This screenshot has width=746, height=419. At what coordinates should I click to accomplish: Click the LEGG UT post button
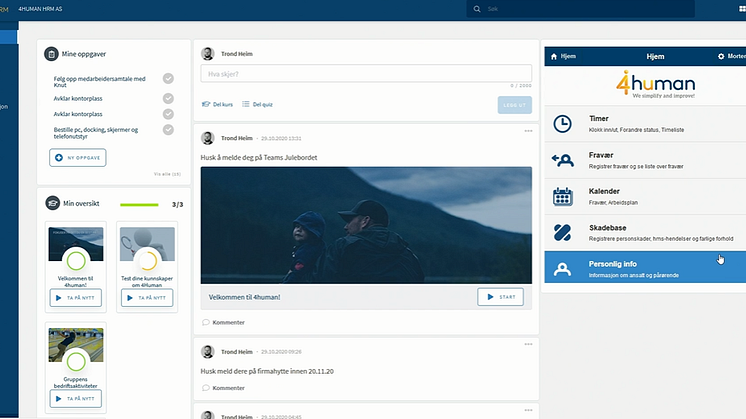click(515, 105)
